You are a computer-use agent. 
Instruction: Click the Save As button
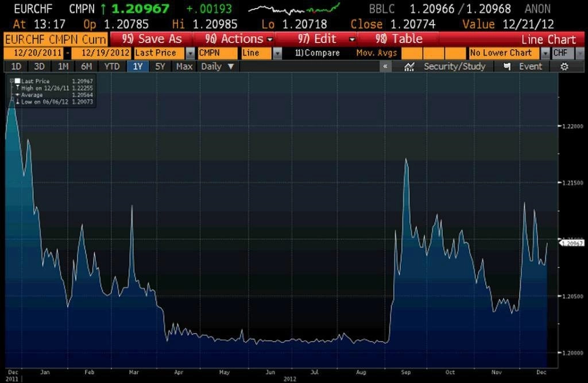pos(152,39)
